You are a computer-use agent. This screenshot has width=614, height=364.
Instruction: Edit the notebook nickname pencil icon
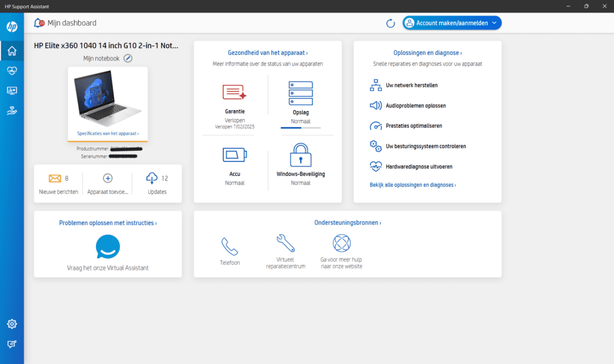click(x=128, y=58)
